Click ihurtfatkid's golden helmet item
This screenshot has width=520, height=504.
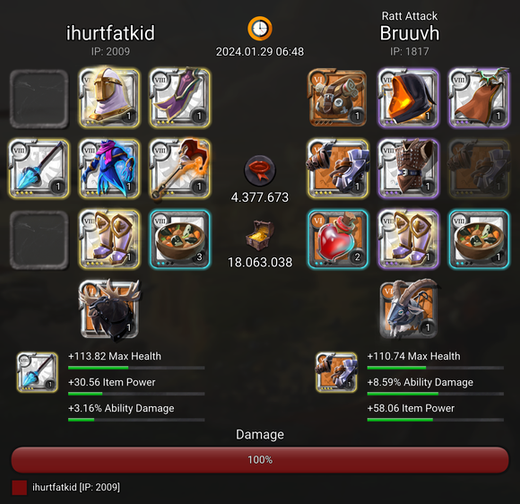109,98
